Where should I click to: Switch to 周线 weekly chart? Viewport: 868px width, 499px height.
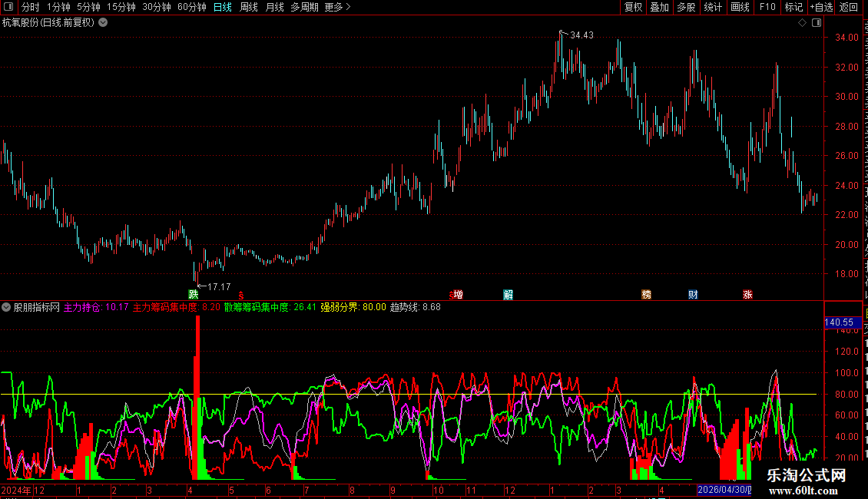click(x=249, y=7)
